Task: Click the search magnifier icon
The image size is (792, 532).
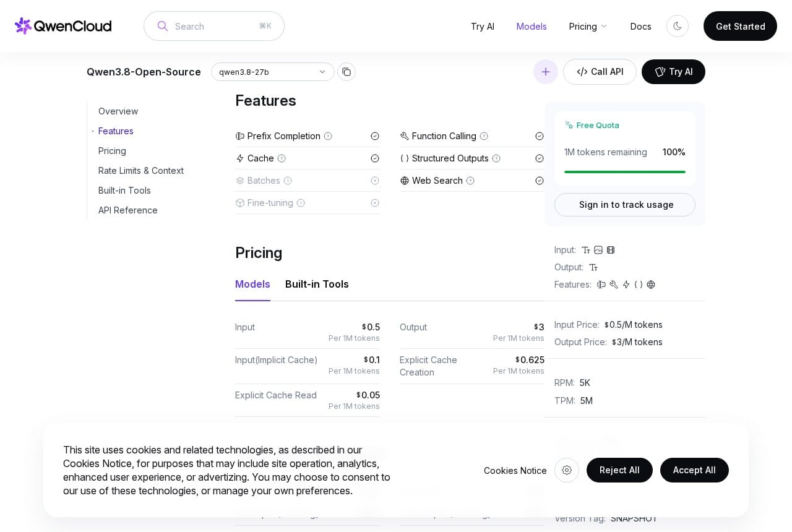Action: 163,26
